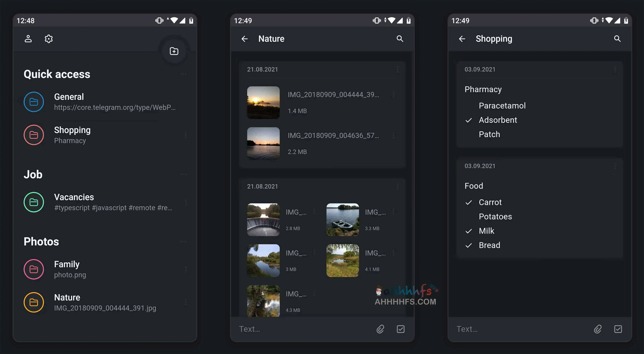Open the settings gear icon
This screenshot has height=354, width=644.
click(49, 39)
